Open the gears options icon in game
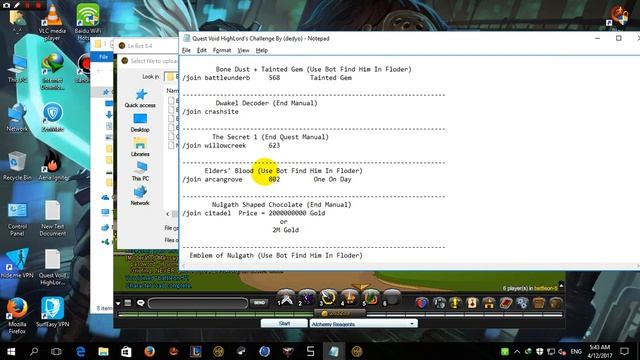The height and width of the screenshot is (360, 640). pyautogui.click(x=522, y=303)
